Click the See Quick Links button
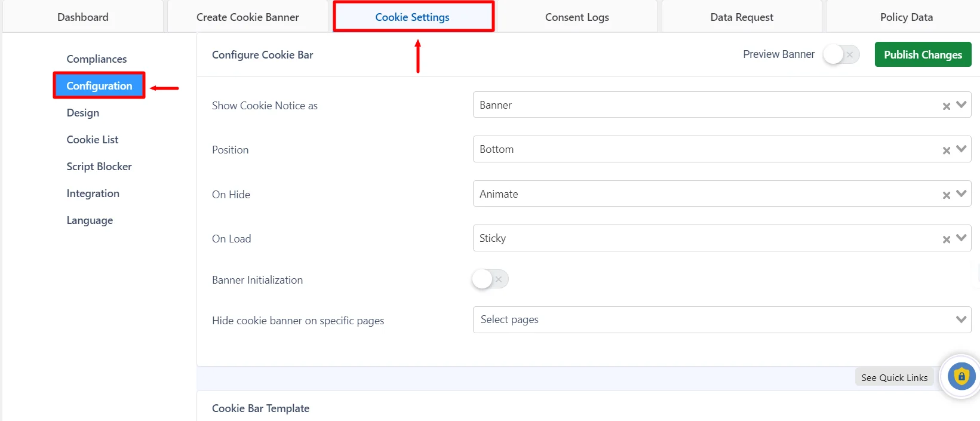Image resolution: width=980 pixels, height=421 pixels. coord(895,377)
